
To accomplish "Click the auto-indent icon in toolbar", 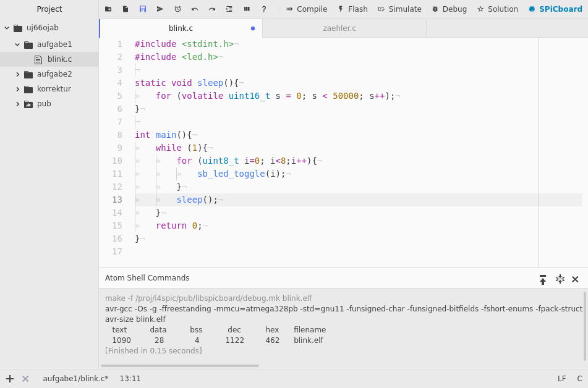I will pyautogui.click(x=229, y=9).
